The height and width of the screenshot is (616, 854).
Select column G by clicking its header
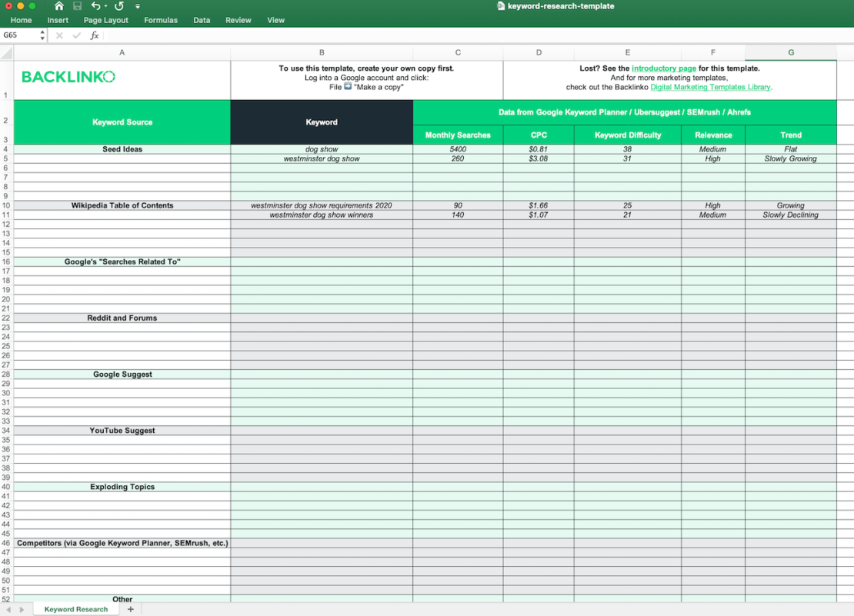coord(791,52)
